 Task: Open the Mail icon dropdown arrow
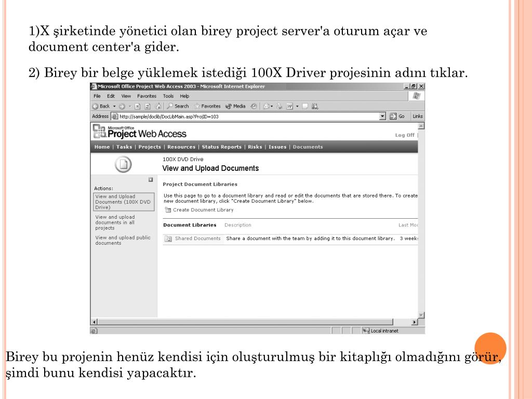(x=272, y=106)
